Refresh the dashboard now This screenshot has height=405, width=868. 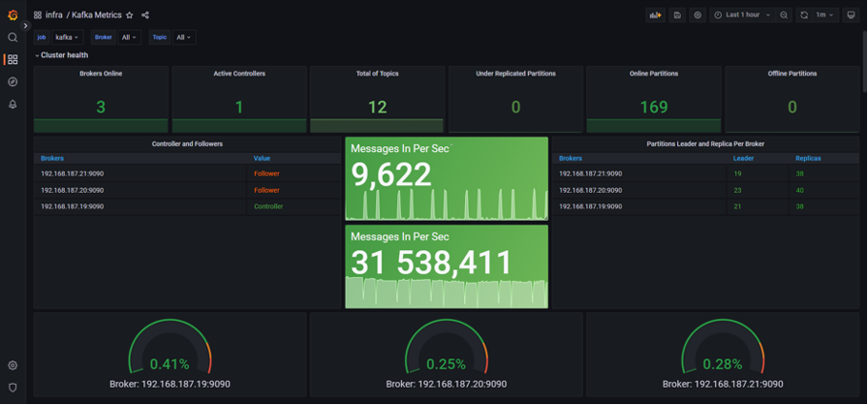coord(804,15)
